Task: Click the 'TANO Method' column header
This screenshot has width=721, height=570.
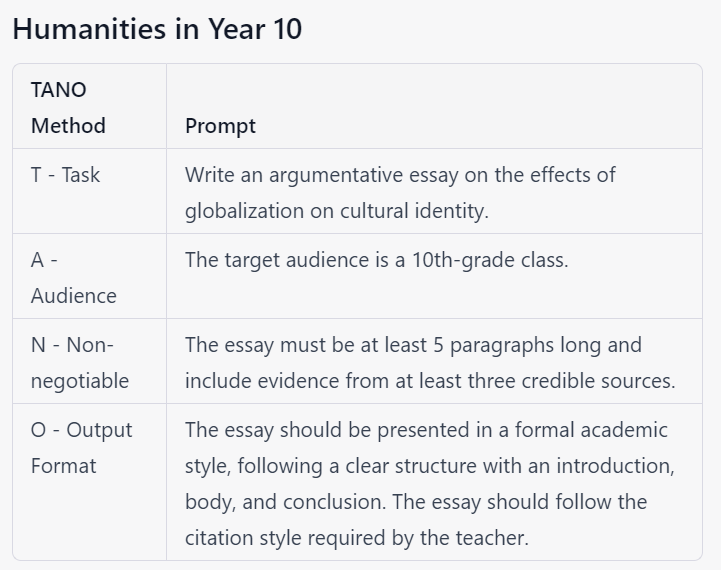Action: 68,108
